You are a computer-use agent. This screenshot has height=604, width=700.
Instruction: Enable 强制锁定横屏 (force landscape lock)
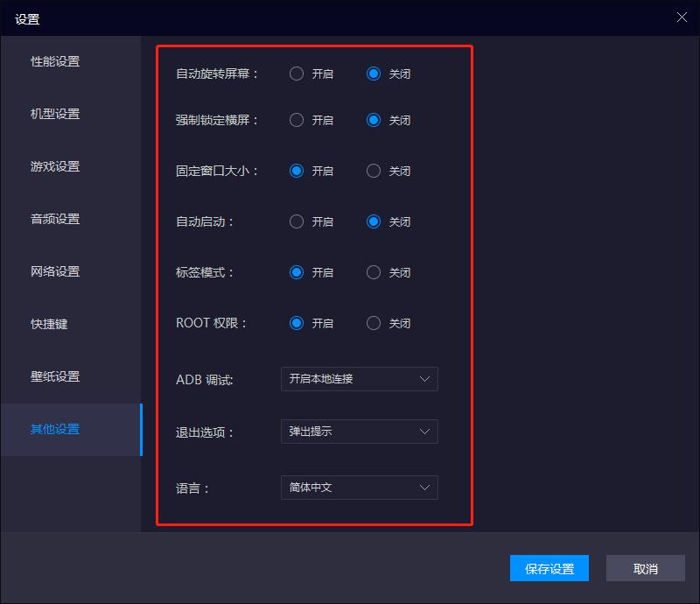click(297, 120)
